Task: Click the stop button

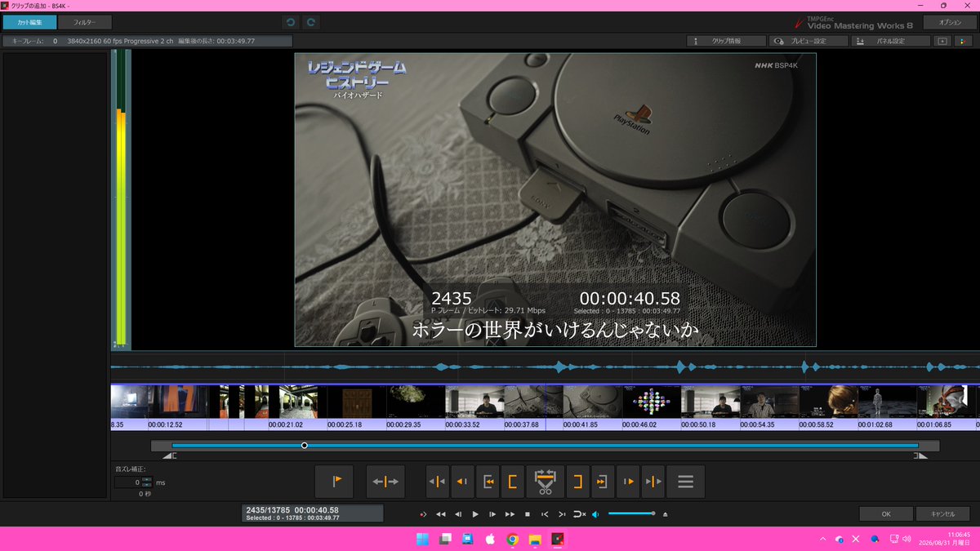Action: point(528,514)
